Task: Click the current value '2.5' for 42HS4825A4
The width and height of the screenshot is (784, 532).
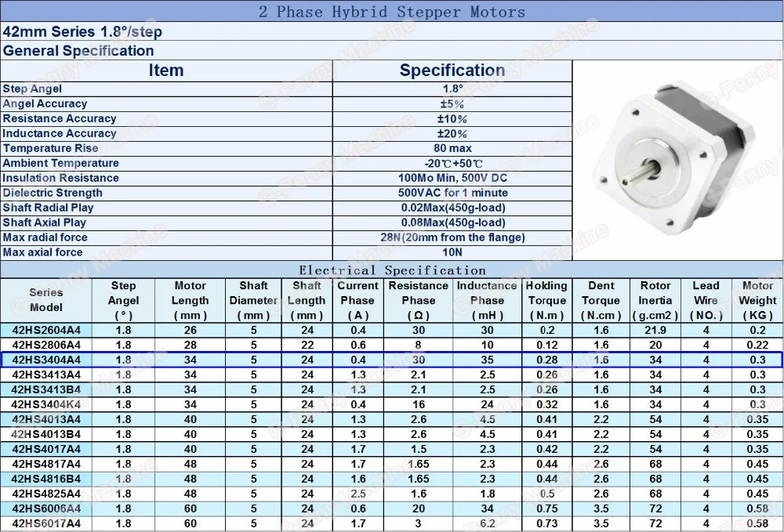Action: (358, 494)
